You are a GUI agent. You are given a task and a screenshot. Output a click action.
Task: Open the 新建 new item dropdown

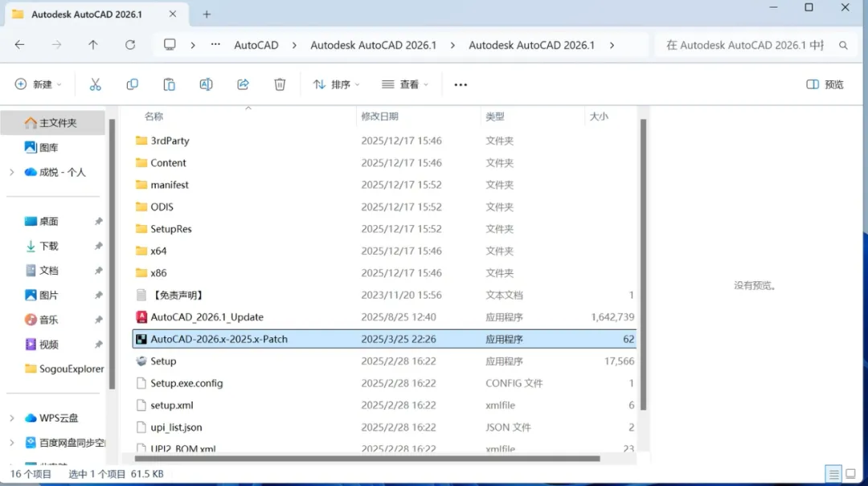[x=38, y=84]
